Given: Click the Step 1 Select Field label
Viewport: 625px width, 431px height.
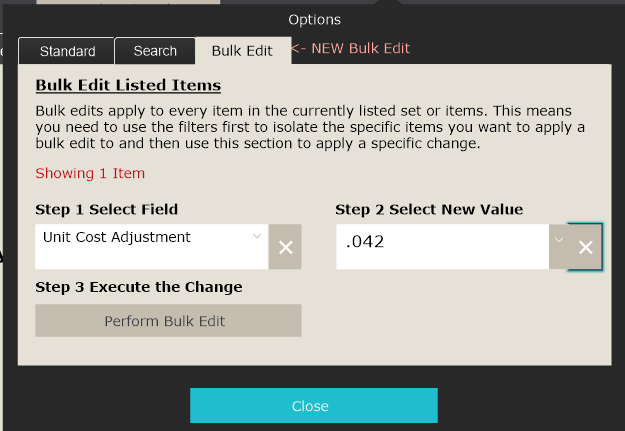Looking at the screenshot, I should tap(107, 209).
